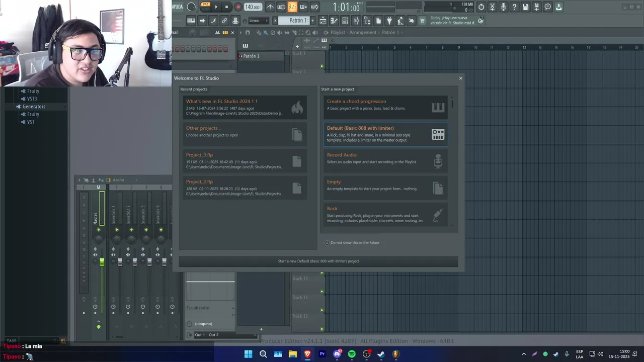Click the download updates icon
Viewport: 644px width, 362px height.
pyautogui.click(x=559, y=7)
